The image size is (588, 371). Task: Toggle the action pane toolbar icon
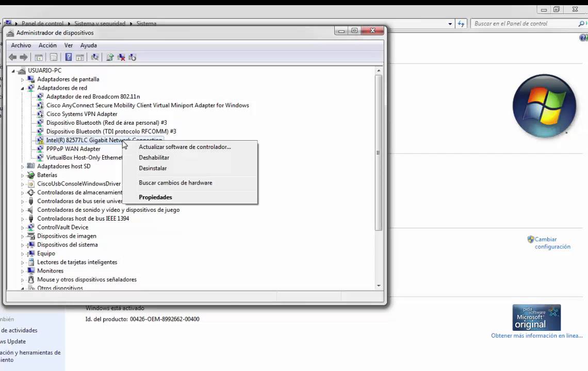coord(80,57)
